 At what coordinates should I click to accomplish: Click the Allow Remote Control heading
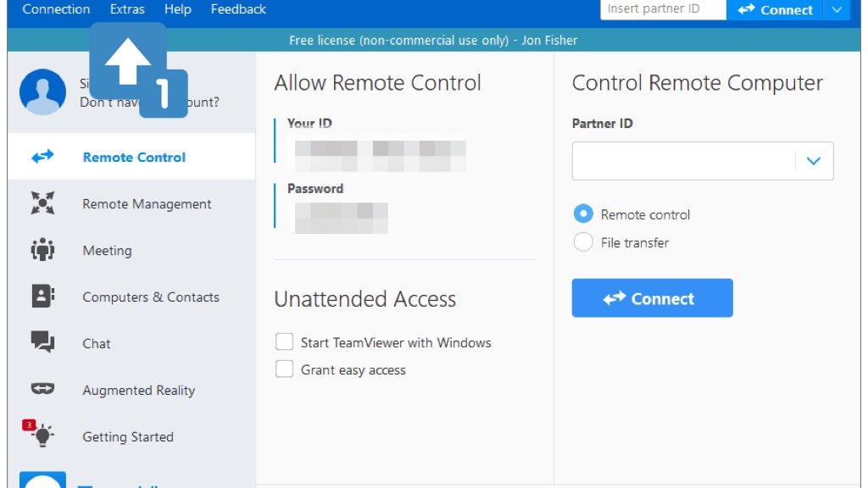[x=377, y=83]
